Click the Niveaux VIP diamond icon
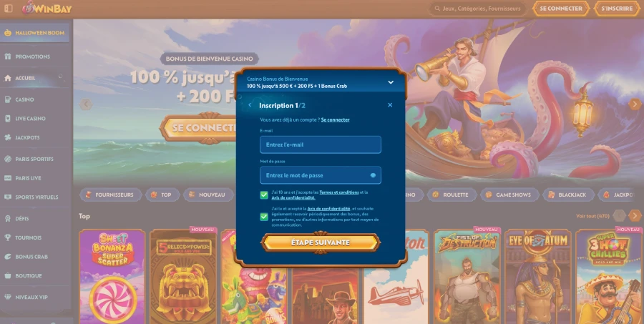644x324 pixels. (x=7, y=296)
